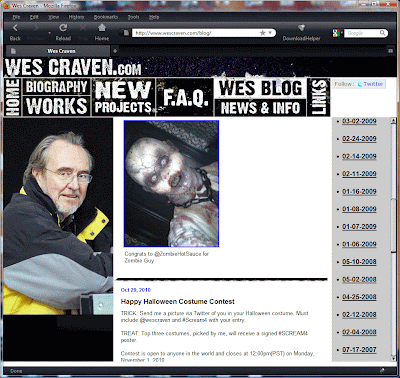Open the Bookmarks menu
The width and height of the screenshot is (400, 378).
(106, 17)
